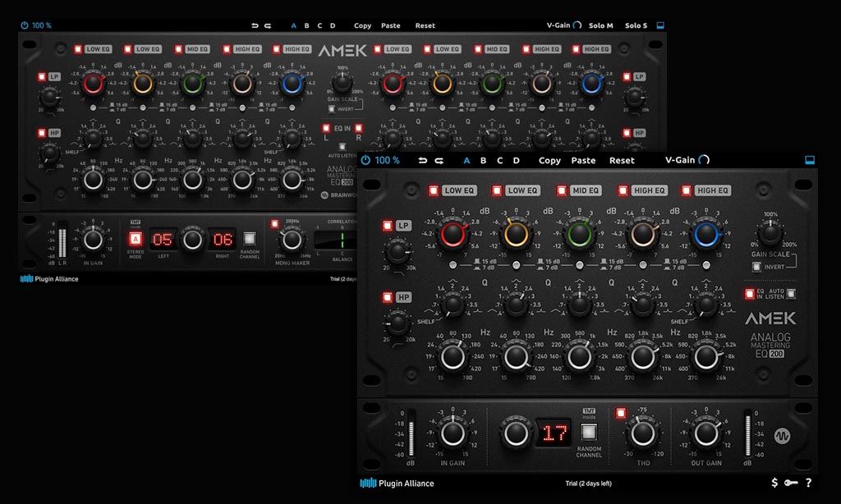841x504 pixels.
Task: Click Reset in the back window toolbar
Action: 425,25
